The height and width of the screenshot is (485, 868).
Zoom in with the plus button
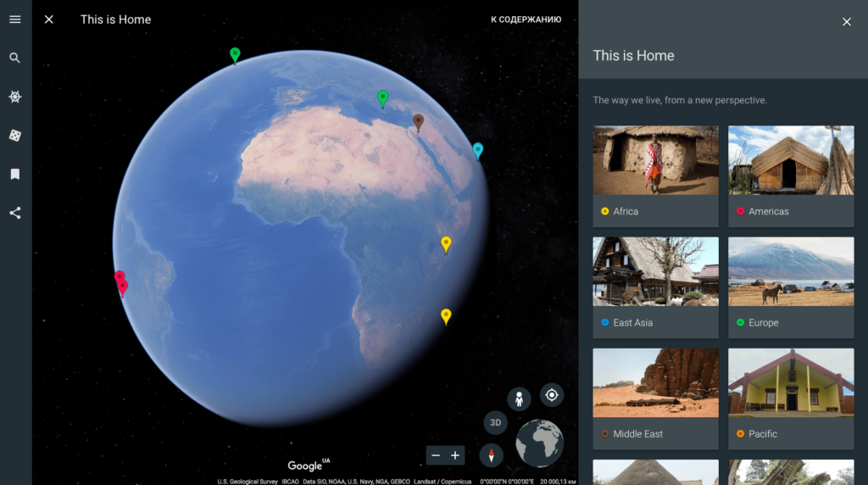pos(455,455)
